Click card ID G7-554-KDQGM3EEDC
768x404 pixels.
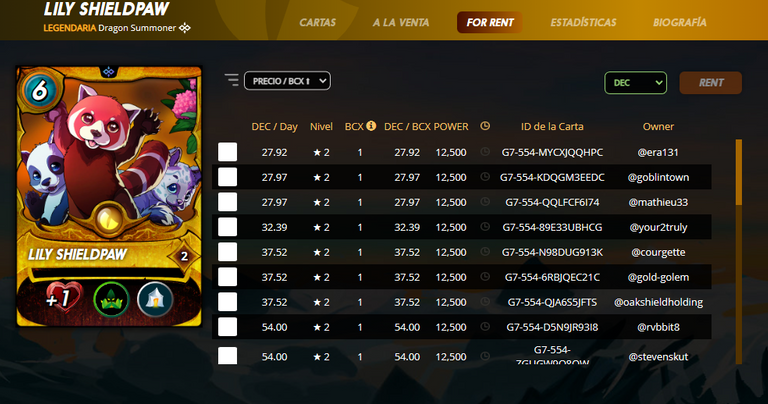point(552,177)
